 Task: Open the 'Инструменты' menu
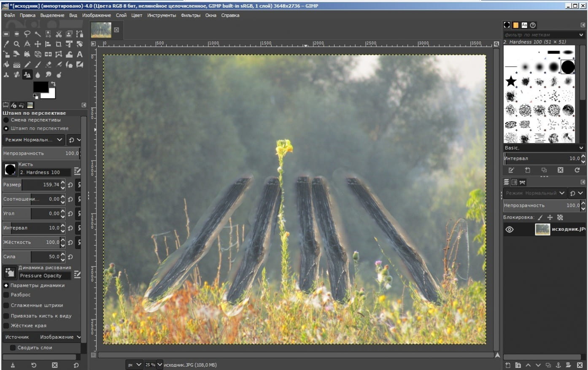coord(162,15)
